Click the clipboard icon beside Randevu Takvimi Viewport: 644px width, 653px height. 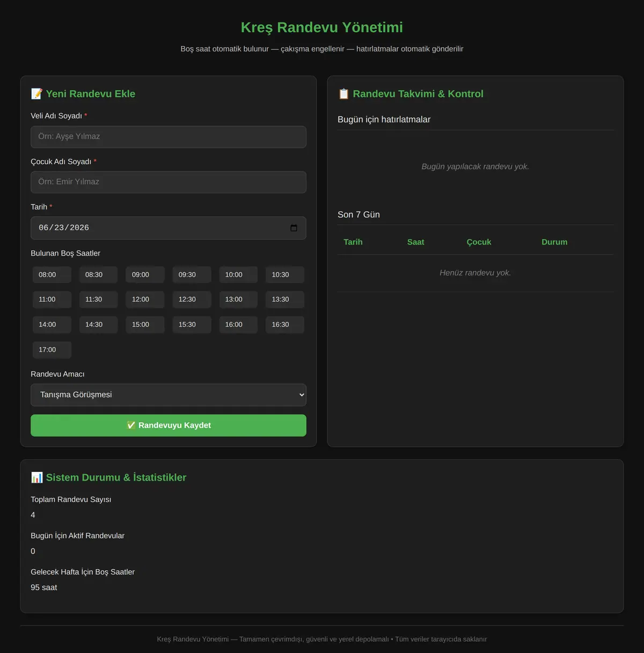coord(343,94)
